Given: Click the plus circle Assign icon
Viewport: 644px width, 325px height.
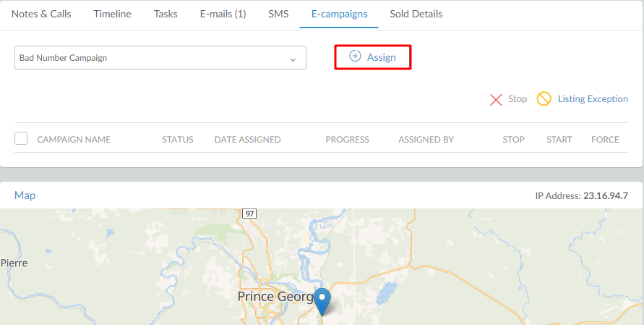Looking at the screenshot, I should tap(355, 56).
